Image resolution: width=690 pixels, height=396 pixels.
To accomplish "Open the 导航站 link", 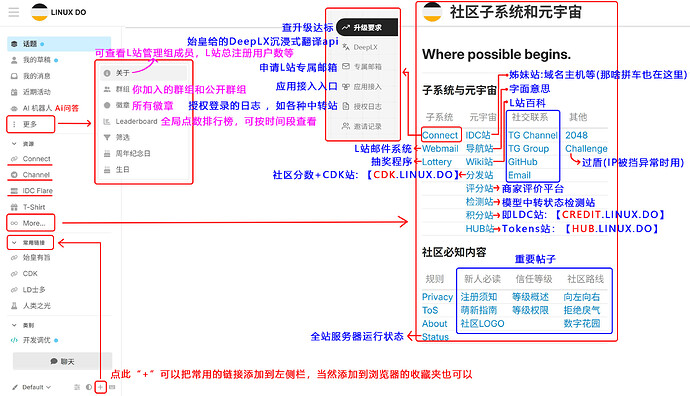I will (x=479, y=149).
